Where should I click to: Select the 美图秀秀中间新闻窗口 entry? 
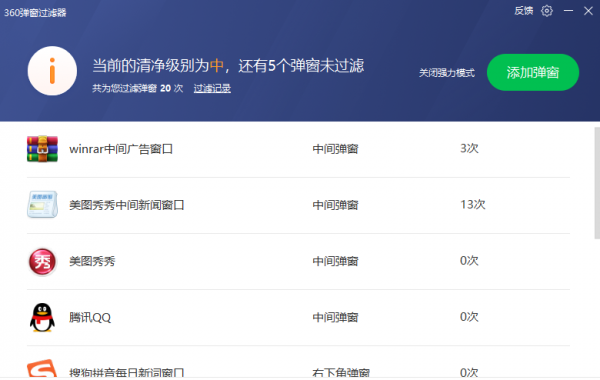pyautogui.click(x=127, y=205)
